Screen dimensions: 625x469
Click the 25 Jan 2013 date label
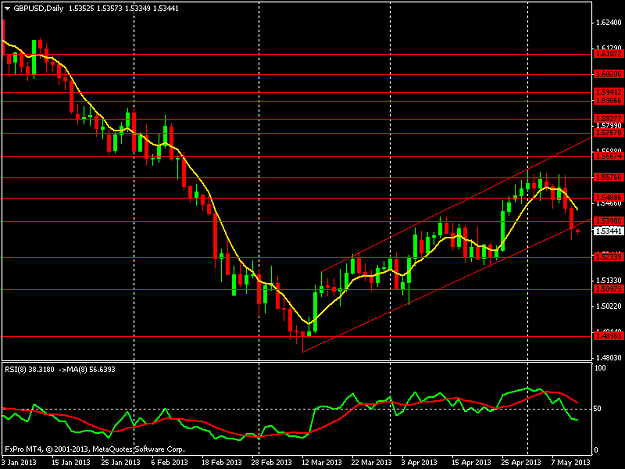[120, 462]
